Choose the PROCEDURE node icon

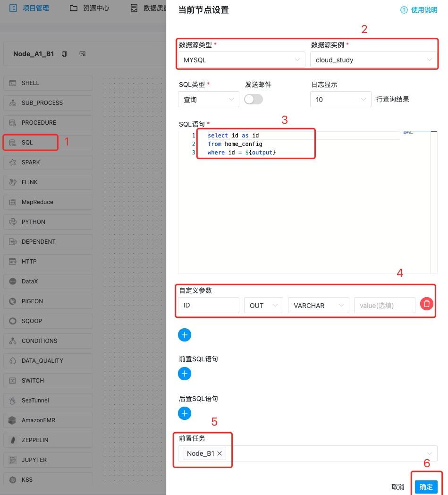13,123
